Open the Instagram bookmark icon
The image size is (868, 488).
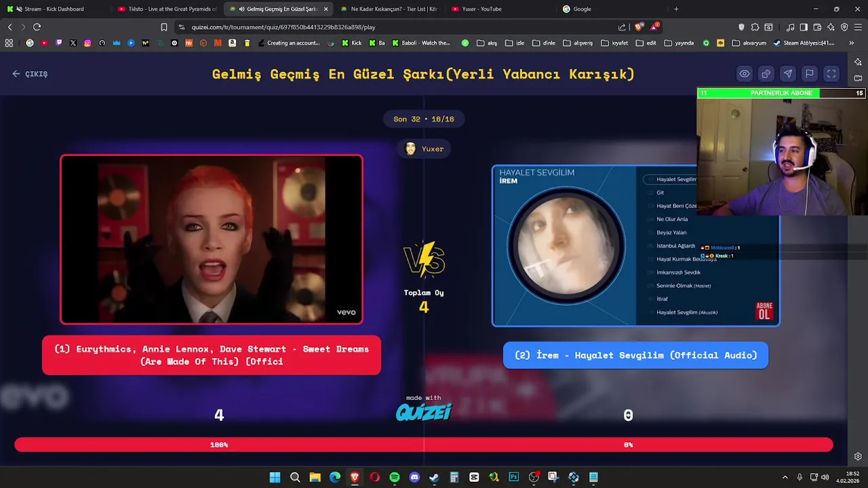tap(87, 43)
